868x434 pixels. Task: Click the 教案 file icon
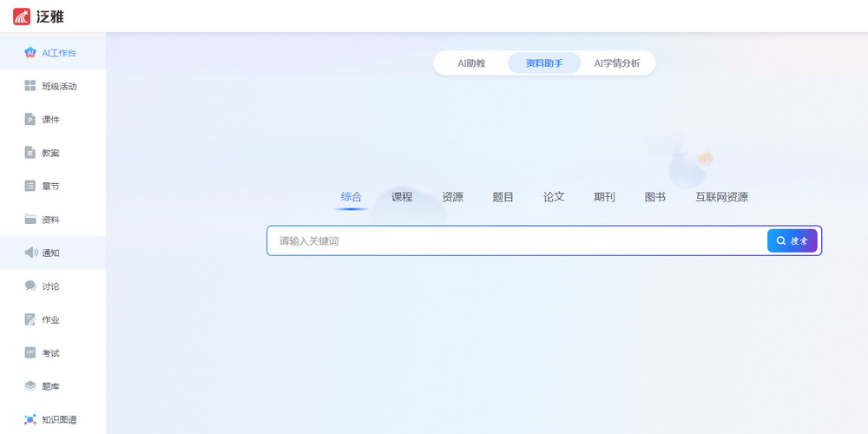coord(30,153)
